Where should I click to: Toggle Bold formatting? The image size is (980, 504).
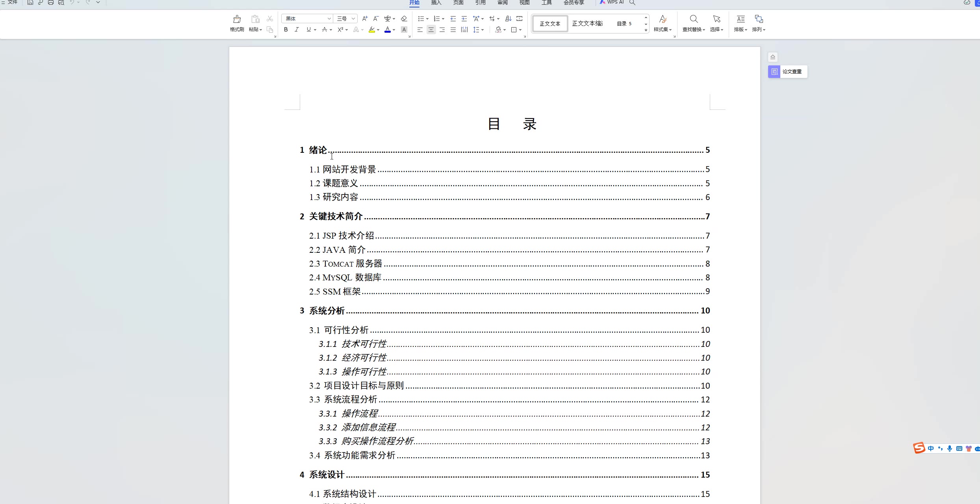pyautogui.click(x=286, y=30)
